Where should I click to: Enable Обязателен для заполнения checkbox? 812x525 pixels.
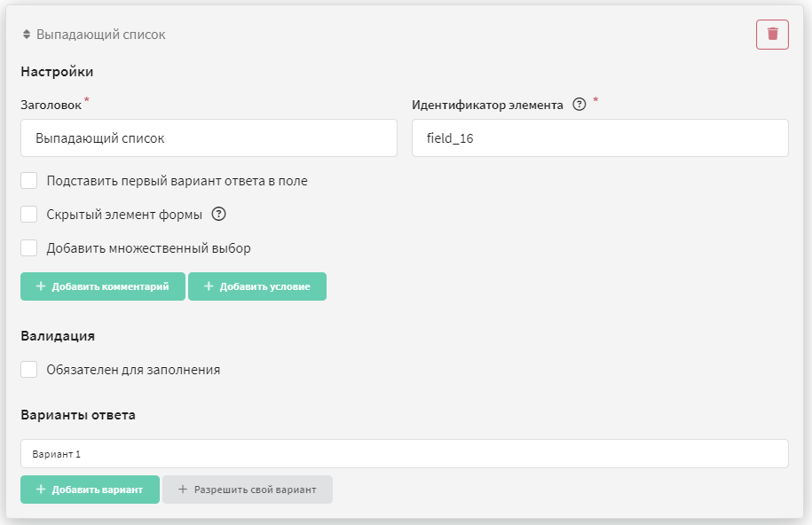[29, 370]
